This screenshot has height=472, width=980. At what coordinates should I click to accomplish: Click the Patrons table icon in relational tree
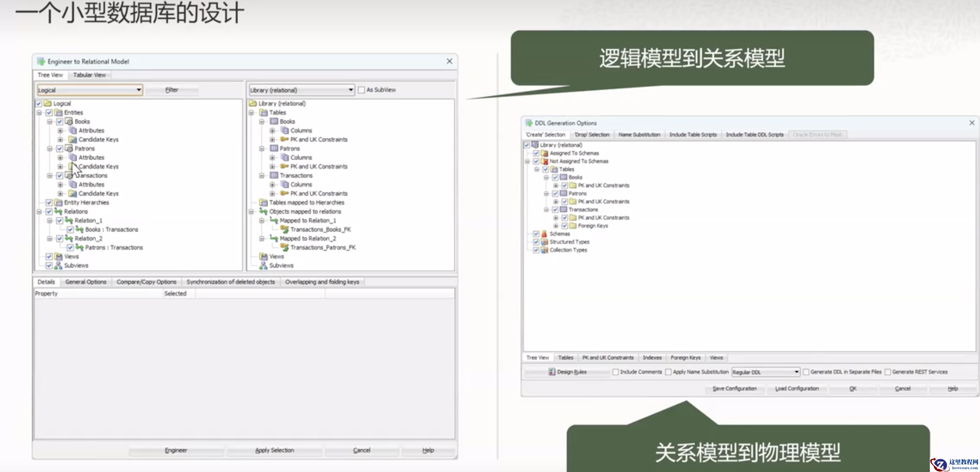274,149
